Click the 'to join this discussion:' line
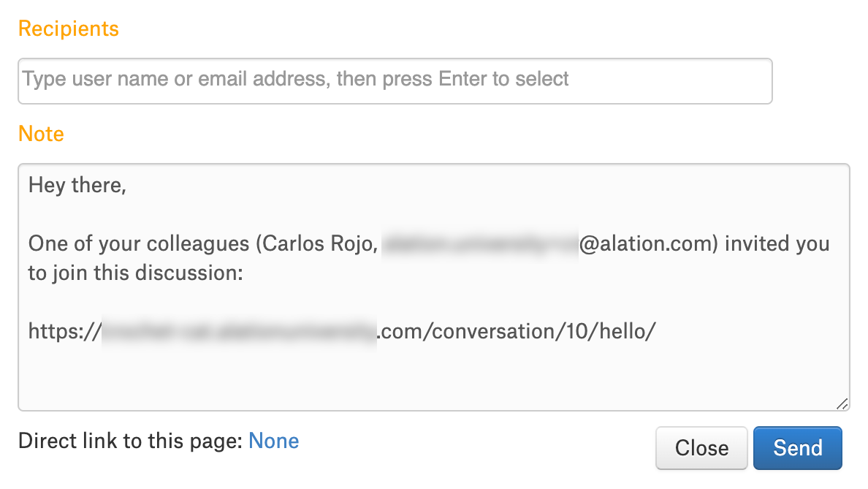This screenshot has height=489, width=868. pyautogui.click(x=136, y=273)
